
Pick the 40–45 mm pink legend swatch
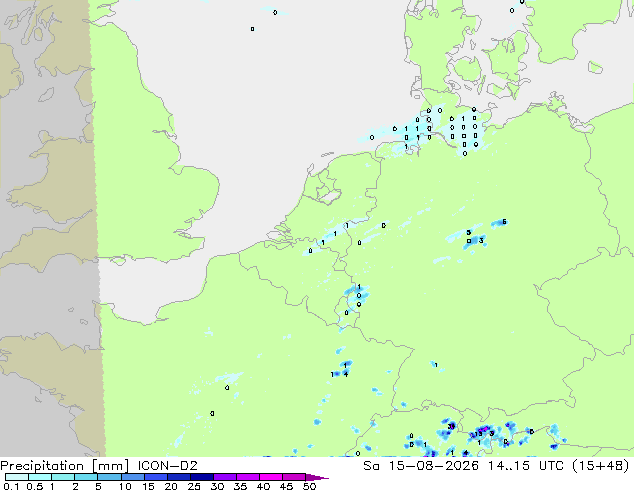tap(271, 477)
